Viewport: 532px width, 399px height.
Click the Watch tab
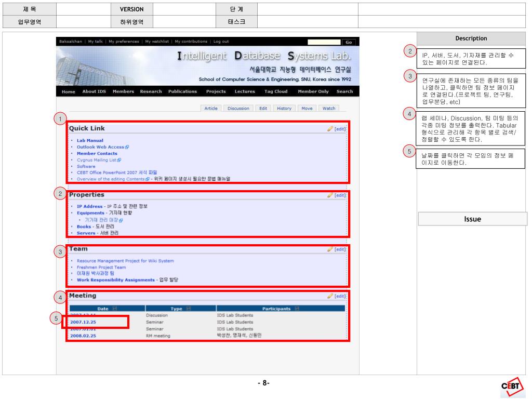(x=329, y=108)
